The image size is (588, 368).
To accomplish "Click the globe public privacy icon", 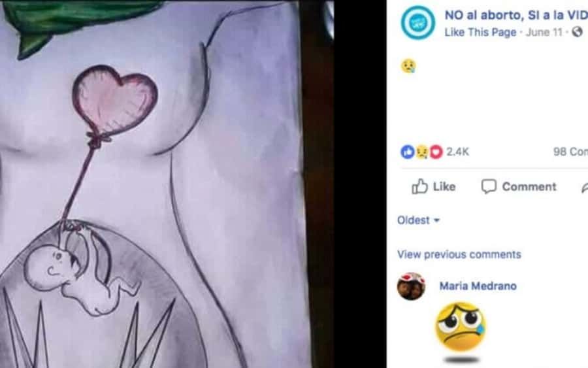I will 577,32.
